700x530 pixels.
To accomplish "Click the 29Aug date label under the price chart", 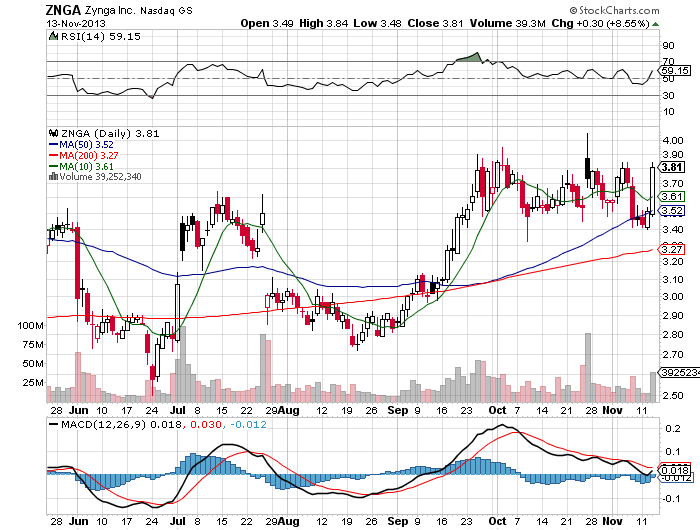I will point(282,410).
